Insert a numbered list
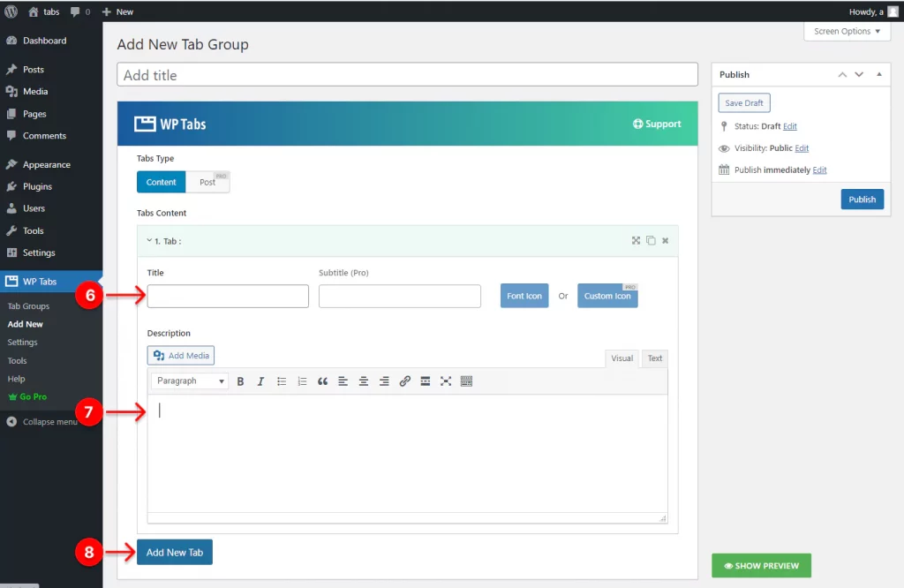Screen dimensions: 904x588 point(302,381)
